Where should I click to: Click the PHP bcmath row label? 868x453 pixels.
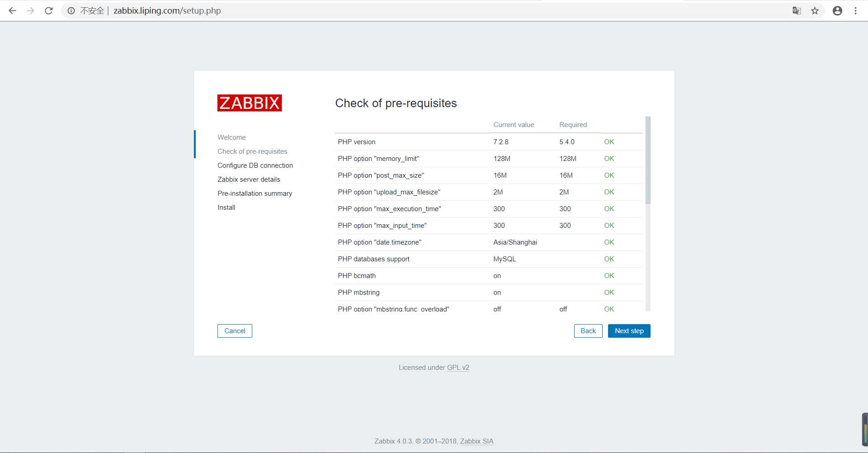click(x=357, y=276)
